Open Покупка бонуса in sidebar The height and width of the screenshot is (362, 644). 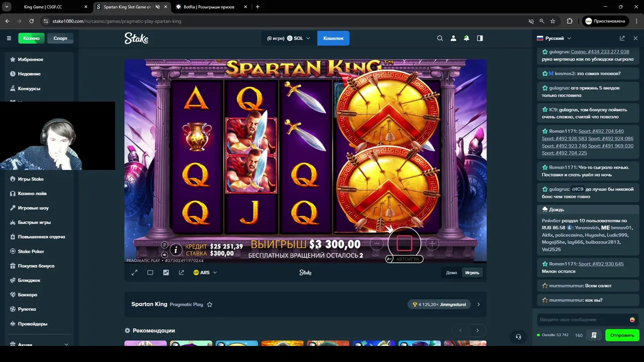coord(37,266)
